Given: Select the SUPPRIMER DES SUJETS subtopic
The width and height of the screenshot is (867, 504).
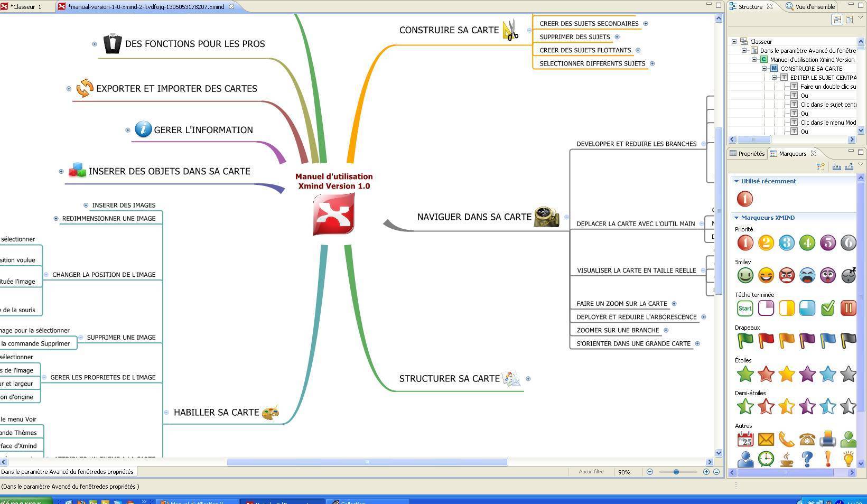Looking at the screenshot, I should click(574, 37).
